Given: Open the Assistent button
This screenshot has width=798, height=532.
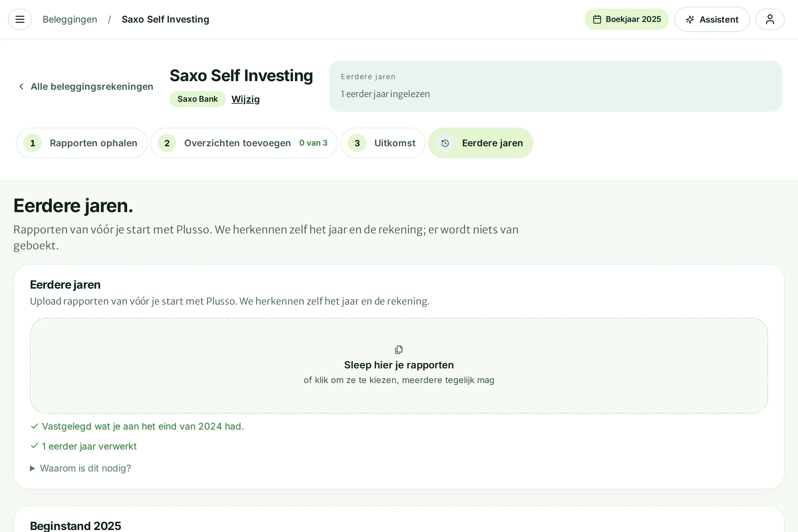Looking at the screenshot, I should click(x=712, y=19).
